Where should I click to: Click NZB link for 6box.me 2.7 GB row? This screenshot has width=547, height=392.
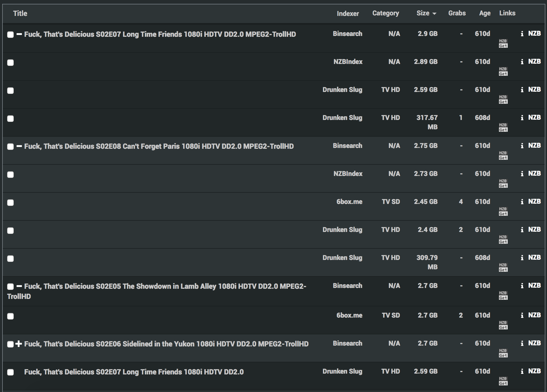(x=534, y=315)
